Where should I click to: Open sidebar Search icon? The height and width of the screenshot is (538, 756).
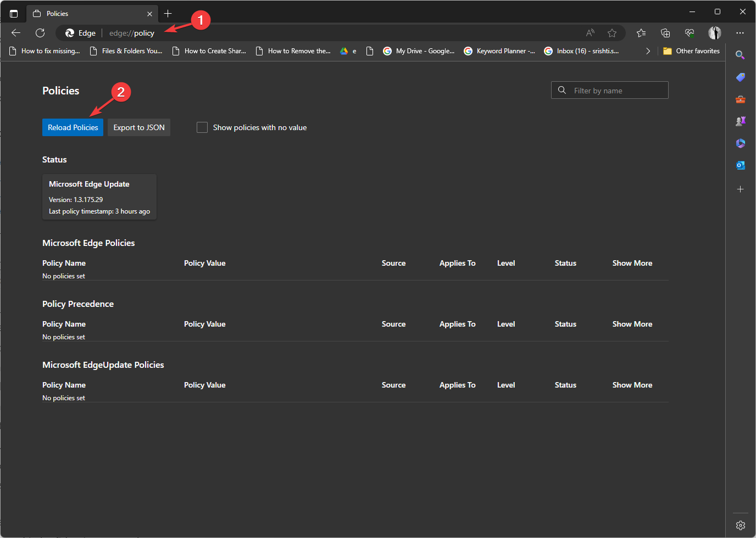click(740, 55)
